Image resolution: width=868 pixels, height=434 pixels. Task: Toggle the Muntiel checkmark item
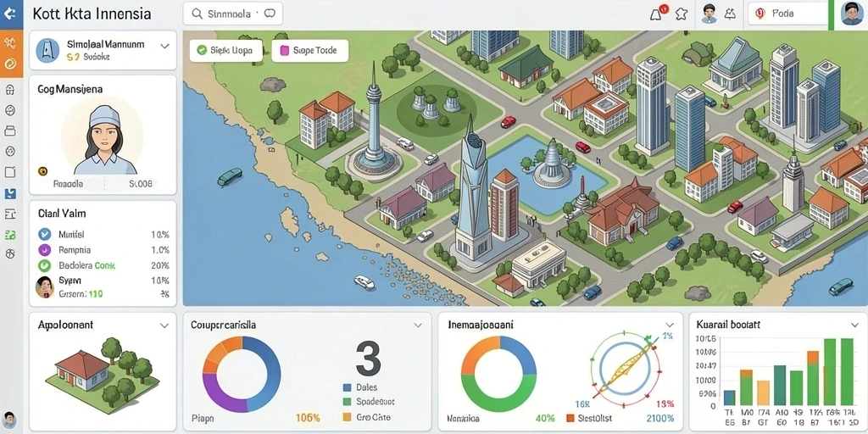click(44, 234)
